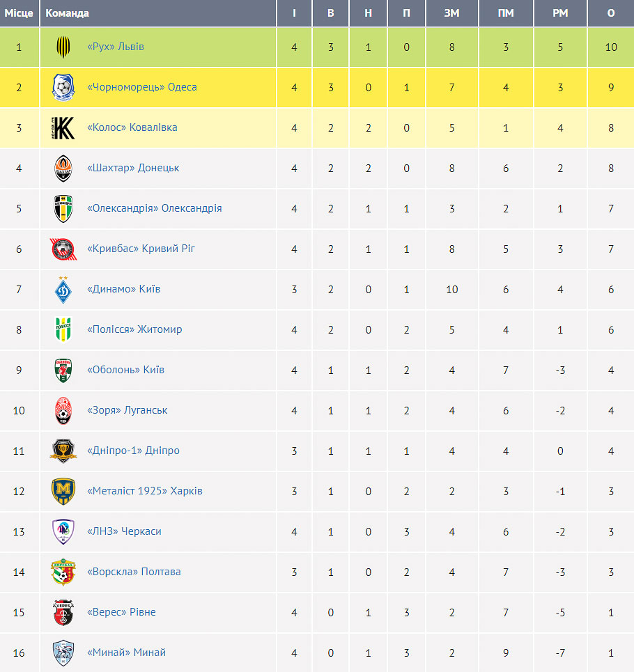Click the Rukh Lviv club crest
634x672 pixels.
pyautogui.click(x=63, y=47)
